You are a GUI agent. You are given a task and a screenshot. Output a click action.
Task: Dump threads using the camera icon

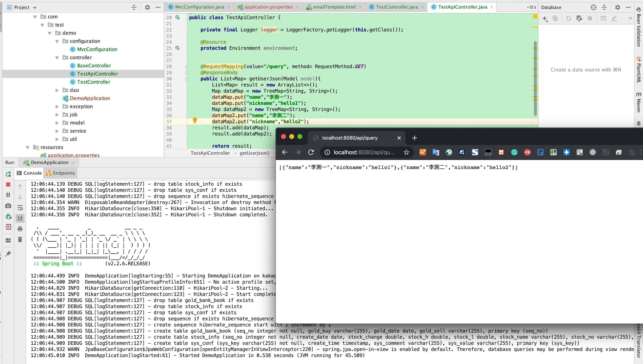[x=8, y=206]
